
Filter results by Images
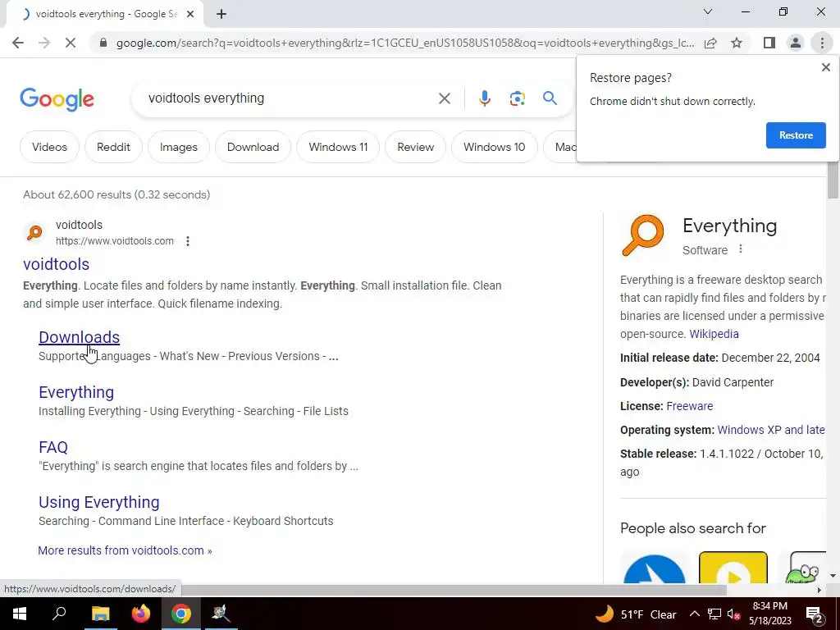point(178,147)
